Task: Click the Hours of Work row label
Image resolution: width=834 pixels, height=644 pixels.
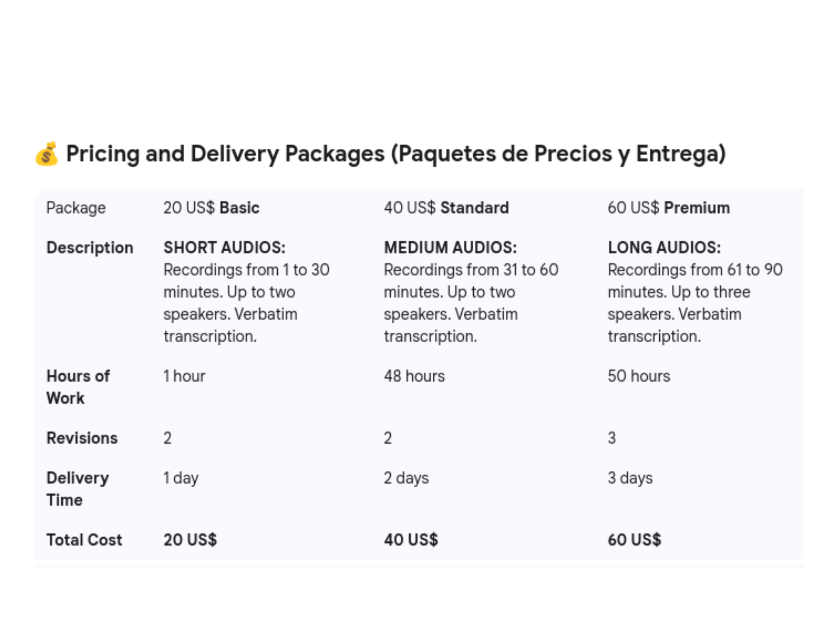Action: click(x=78, y=387)
